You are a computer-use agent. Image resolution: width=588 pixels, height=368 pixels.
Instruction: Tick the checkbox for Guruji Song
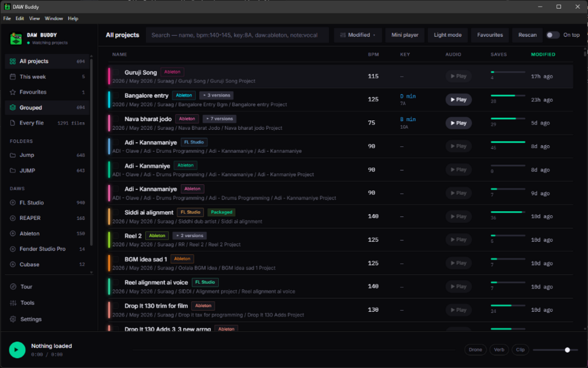[x=116, y=72]
